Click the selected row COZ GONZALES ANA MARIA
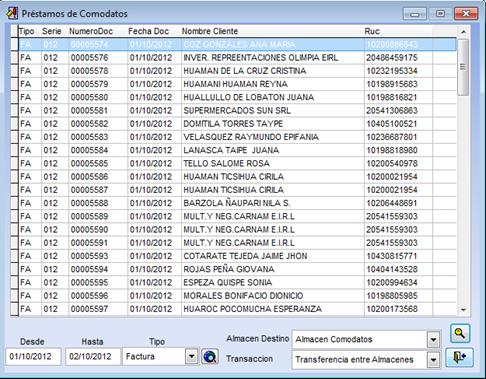This screenshot has height=379, width=486. click(x=237, y=44)
